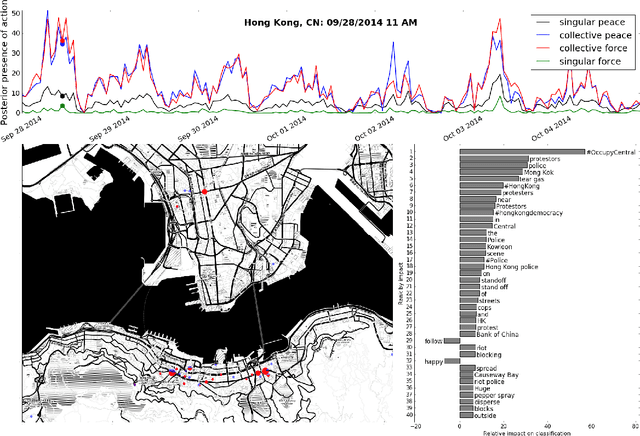Click the blue dot marker near first peak
Screen dimensions: 640x436
[62, 43]
